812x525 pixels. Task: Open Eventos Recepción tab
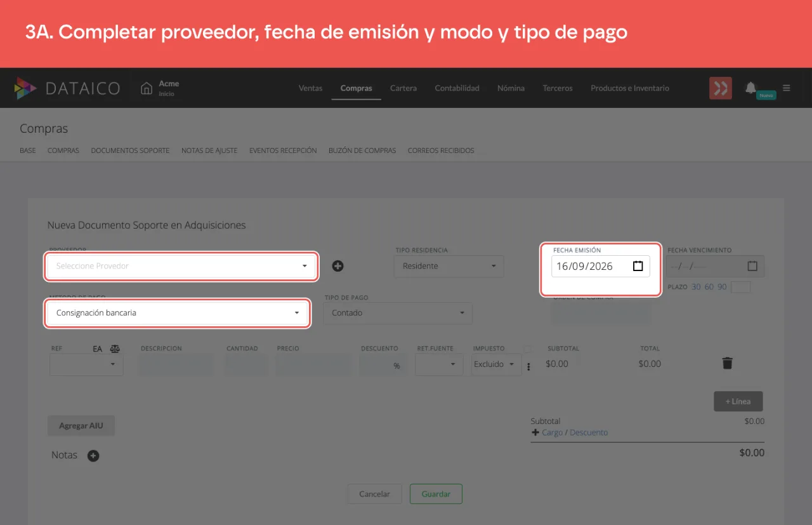click(x=283, y=150)
